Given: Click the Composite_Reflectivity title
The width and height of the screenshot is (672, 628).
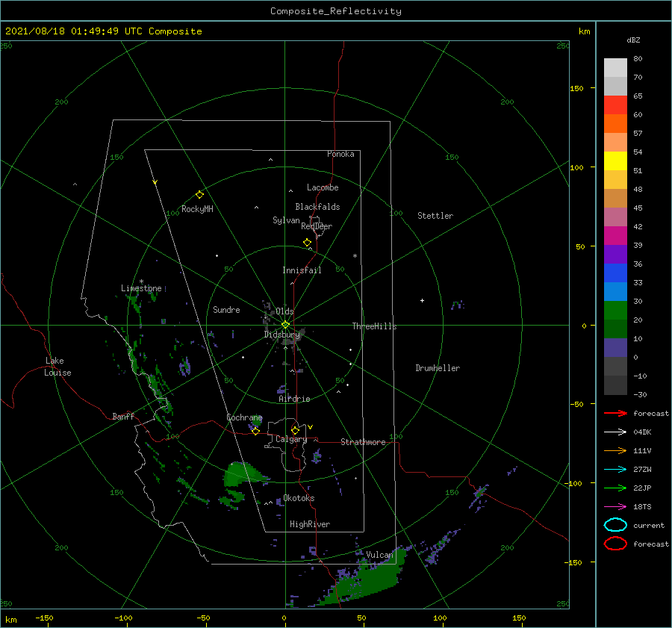Looking at the screenshot, I should (x=336, y=11).
